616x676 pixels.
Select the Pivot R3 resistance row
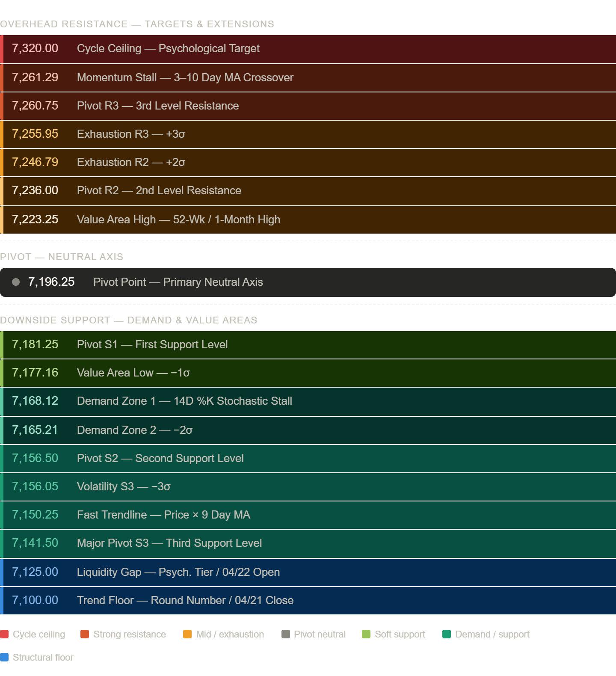[x=308, y=106]
